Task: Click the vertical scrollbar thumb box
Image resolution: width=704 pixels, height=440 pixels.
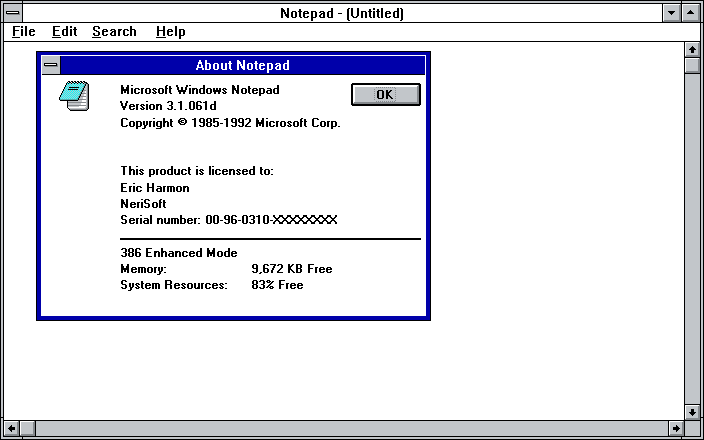Action: click(x=692, y=65)
